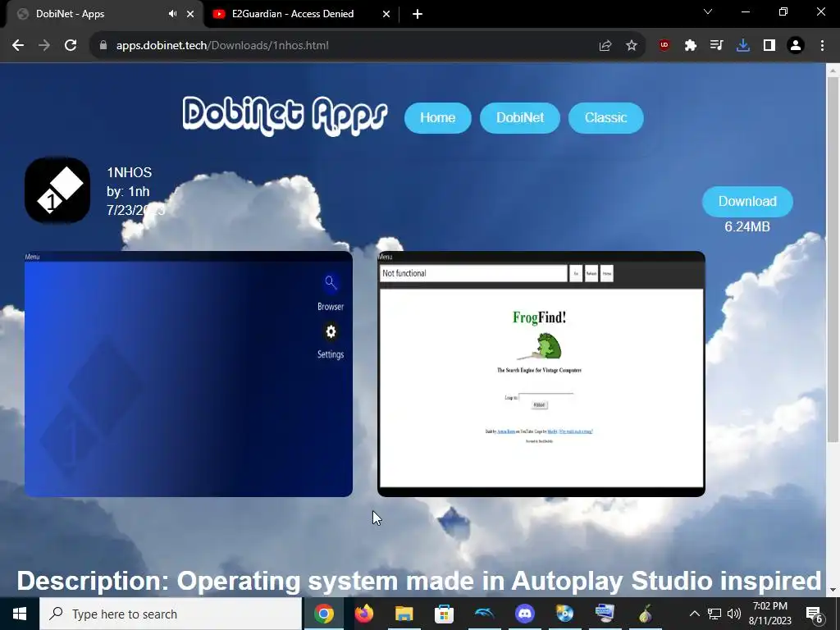Open a new browser tab
840x630 pixels.
[418, 14]
